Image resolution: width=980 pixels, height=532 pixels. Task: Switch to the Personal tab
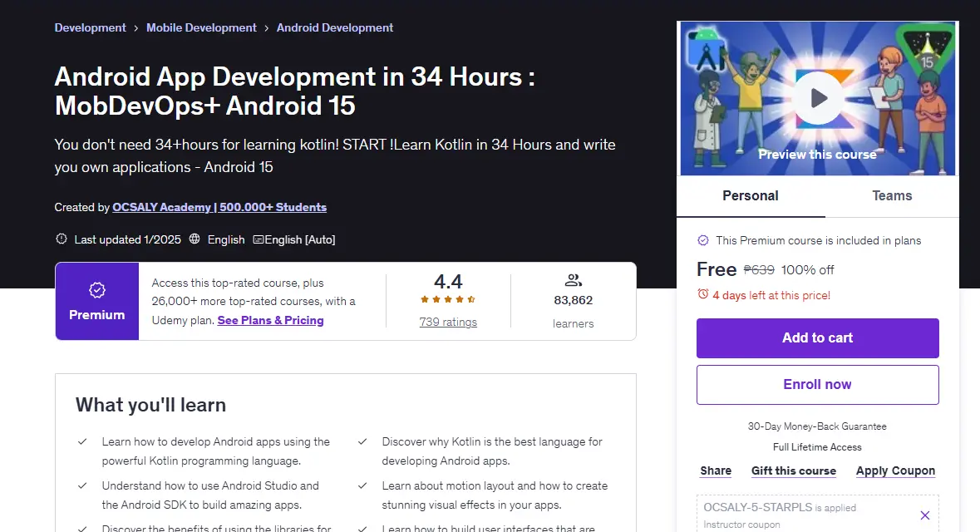751,195
